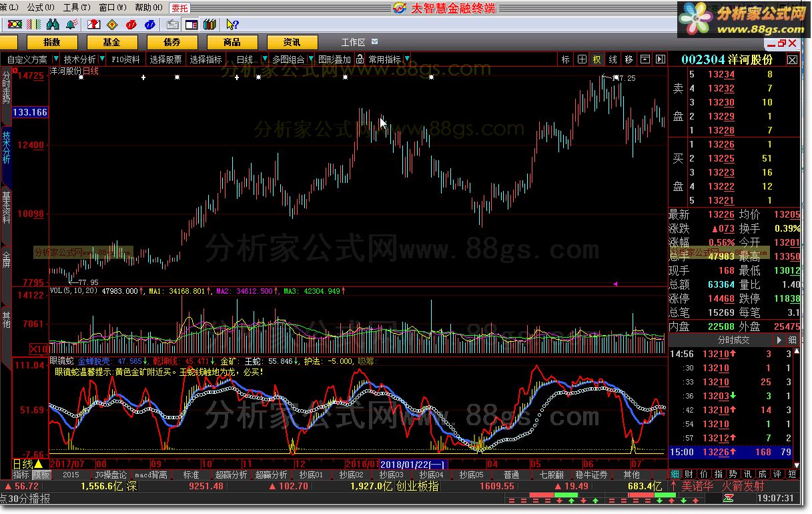Select the 抄底01 template tab
812x514 pixels.
click(311, 475)
